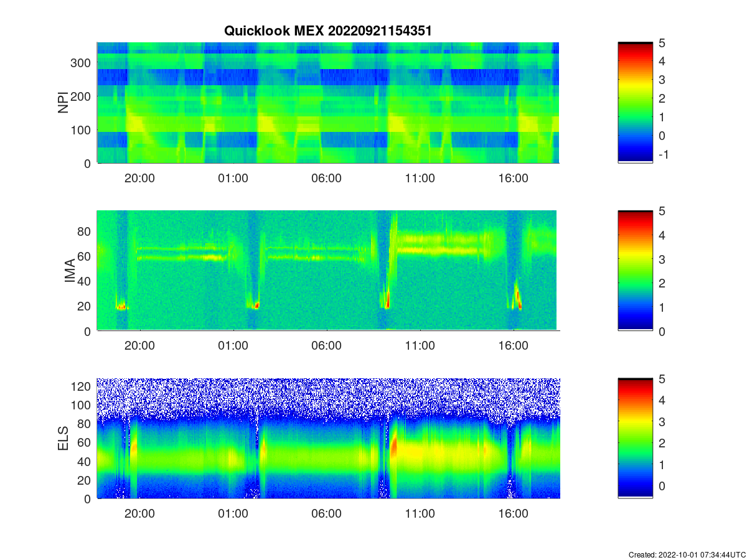Click the 11:00 tick under NPI plot
This screenshot has height=560, width=747.
coord(420,177)
